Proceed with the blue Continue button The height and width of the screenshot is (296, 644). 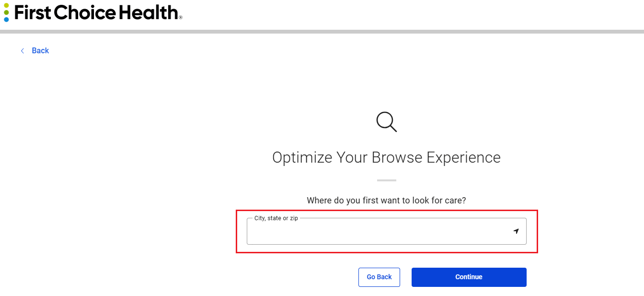pos(469,277)
